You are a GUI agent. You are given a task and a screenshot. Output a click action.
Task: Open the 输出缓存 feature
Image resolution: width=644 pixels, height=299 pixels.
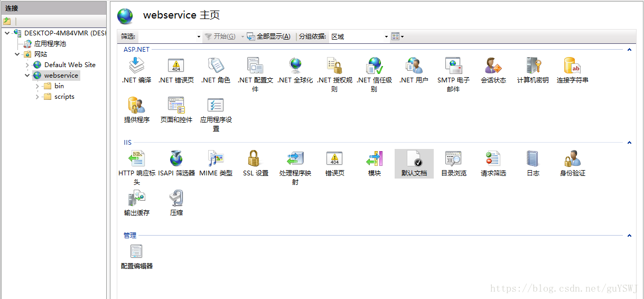[136, 203]
